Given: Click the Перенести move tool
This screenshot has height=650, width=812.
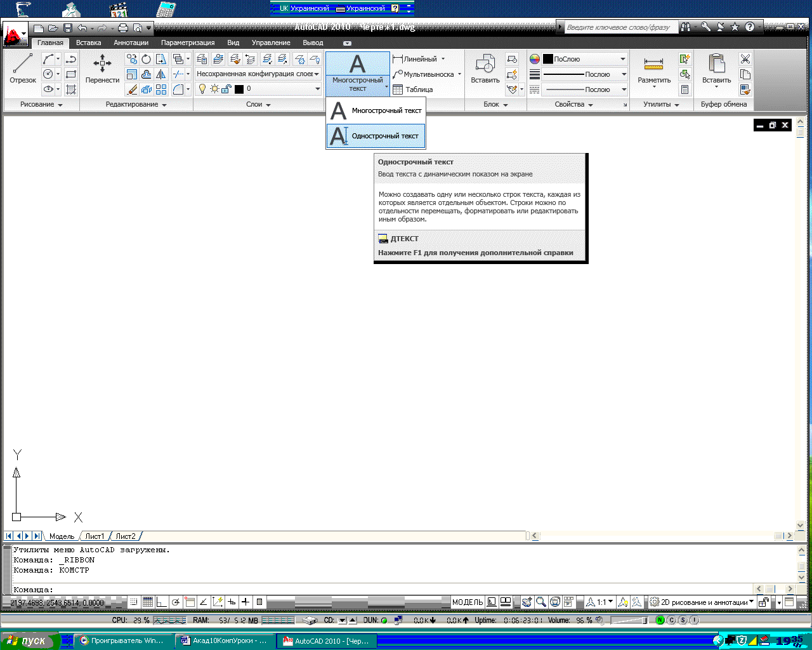Looking at the screenshot, I should [x=102, y=69].
